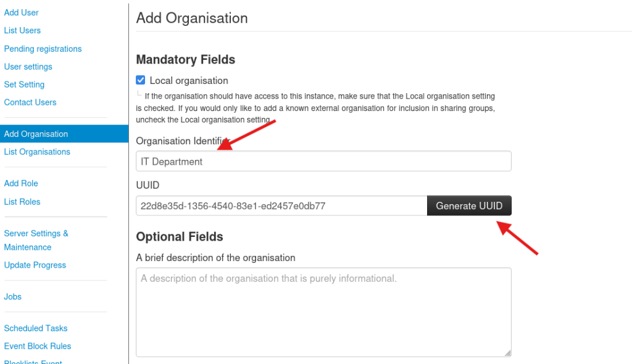Select User settings in the sidebar
The height and width of the screenshot is (364, 632).
click(x=28, y=67)
